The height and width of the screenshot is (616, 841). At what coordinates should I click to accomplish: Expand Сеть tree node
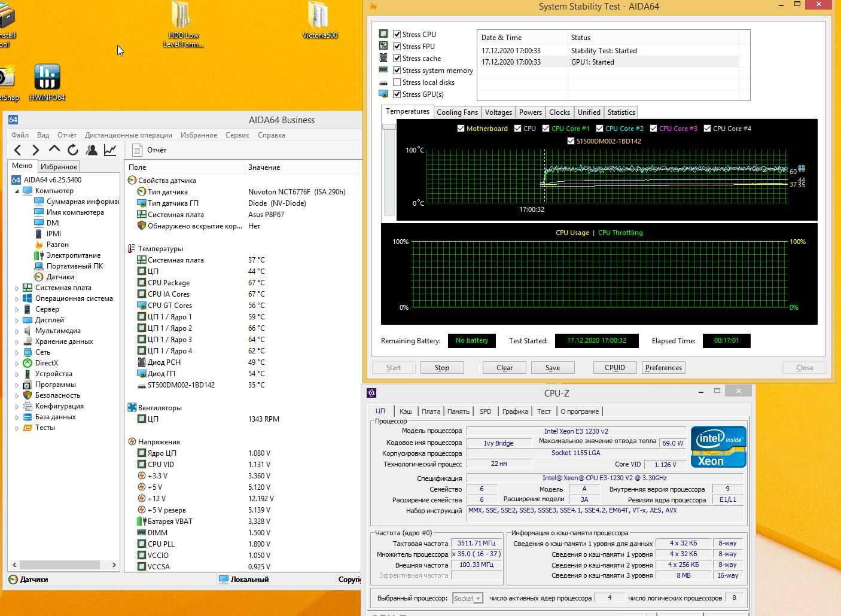coord(17,352)
